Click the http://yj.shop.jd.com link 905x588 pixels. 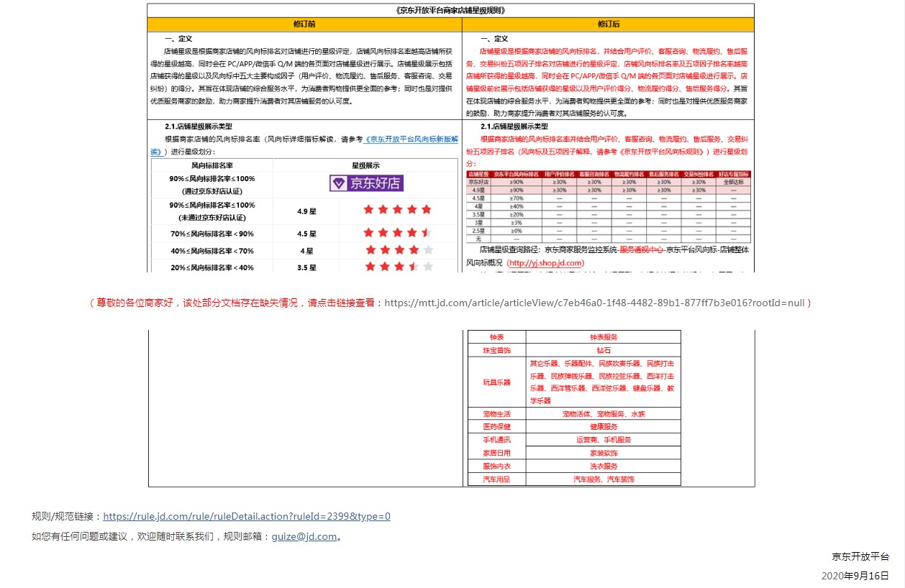coord(545,263)
